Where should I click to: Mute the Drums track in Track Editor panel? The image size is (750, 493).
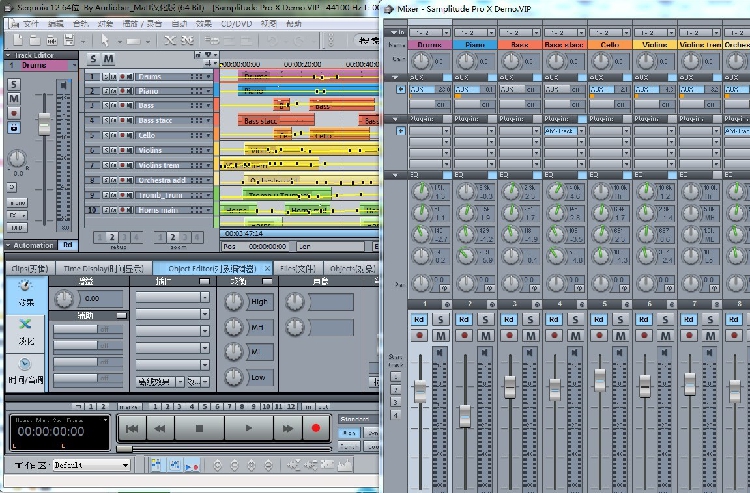pyautogui.click(x=14, y=99)
